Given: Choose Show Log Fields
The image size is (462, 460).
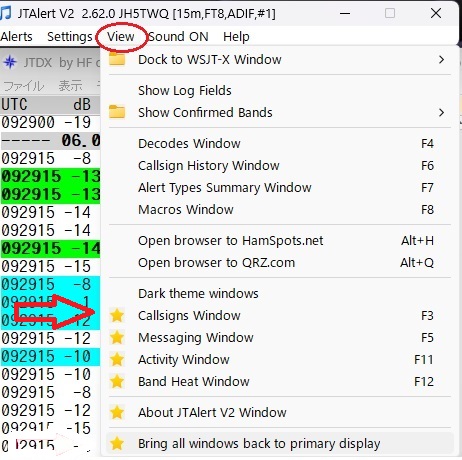Looking at the screenshot, I should click(x=279, y=90).
